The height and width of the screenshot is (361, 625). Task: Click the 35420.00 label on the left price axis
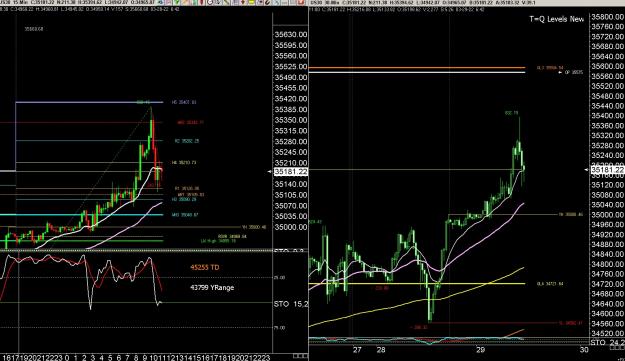click(x=291, y=99)
